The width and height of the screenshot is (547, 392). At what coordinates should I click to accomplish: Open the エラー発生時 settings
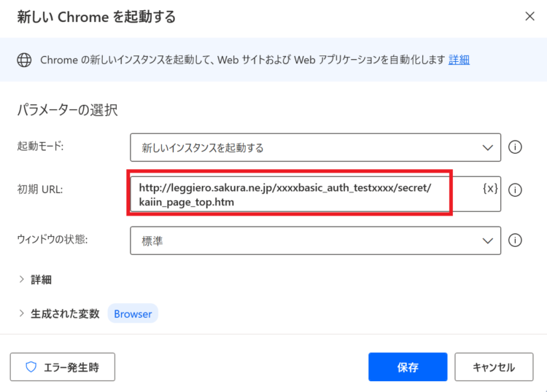[63, 367]
